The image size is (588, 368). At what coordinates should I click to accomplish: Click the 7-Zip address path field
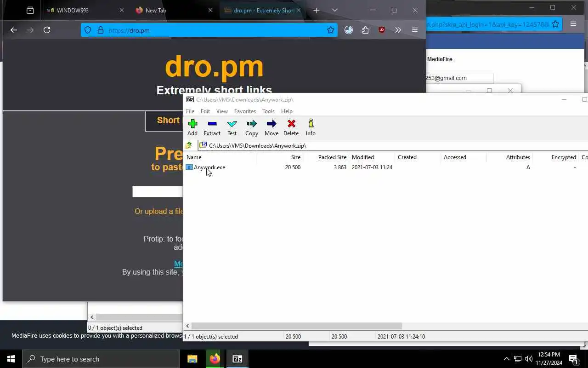click(x=393, y=145)
